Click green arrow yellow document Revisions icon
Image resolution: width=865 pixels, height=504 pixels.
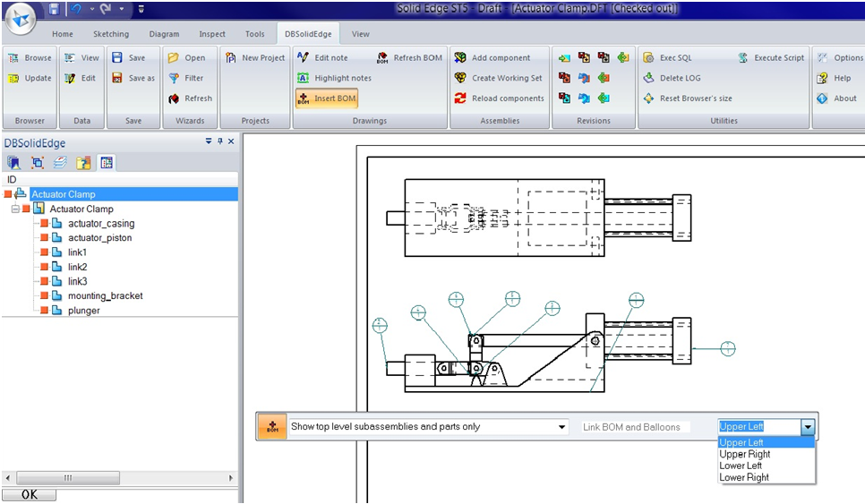(623, 57)
